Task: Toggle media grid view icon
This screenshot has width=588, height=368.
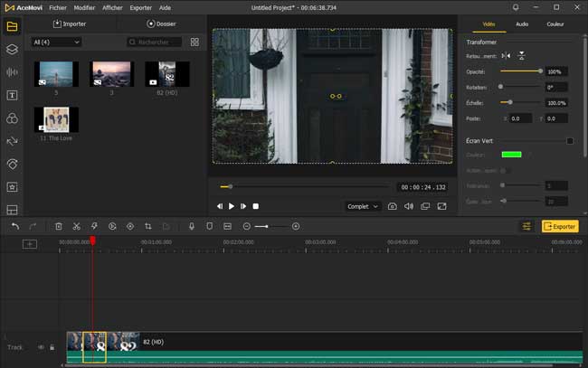Action: (194, 42)
